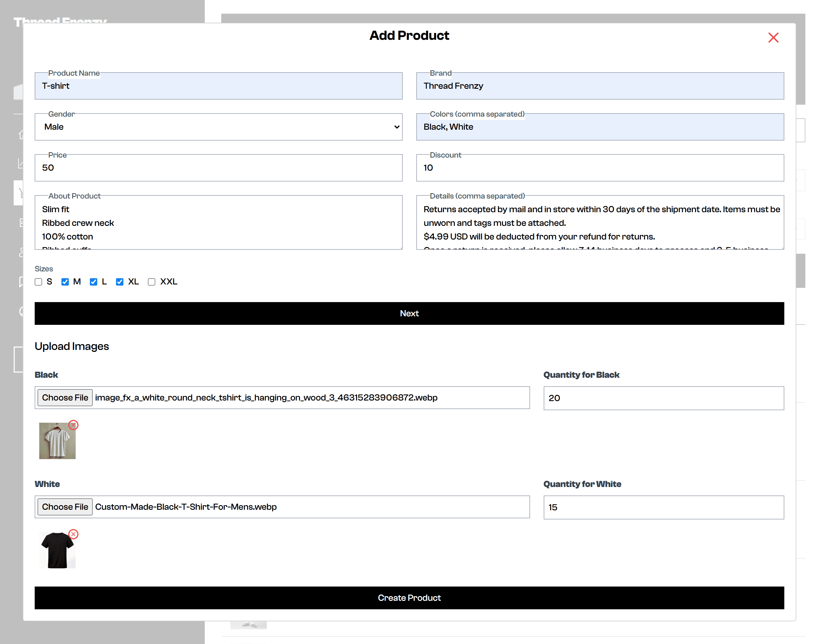The width and height of the screenshot is (819, 644).
Task: Click the Discount input field
Action: coord(600,168)
